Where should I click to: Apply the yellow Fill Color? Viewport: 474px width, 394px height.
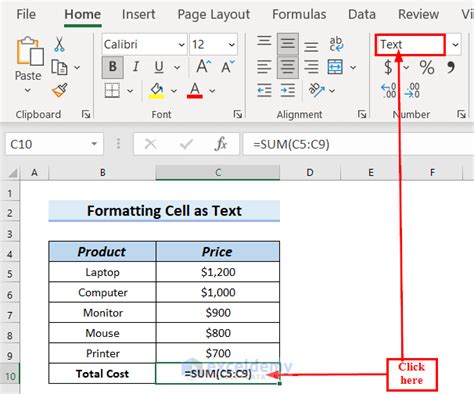coord(157,91)
